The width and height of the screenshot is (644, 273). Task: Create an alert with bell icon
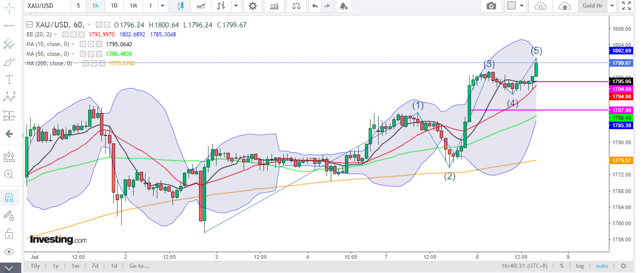pyautogui.click(x=343, y=6)
